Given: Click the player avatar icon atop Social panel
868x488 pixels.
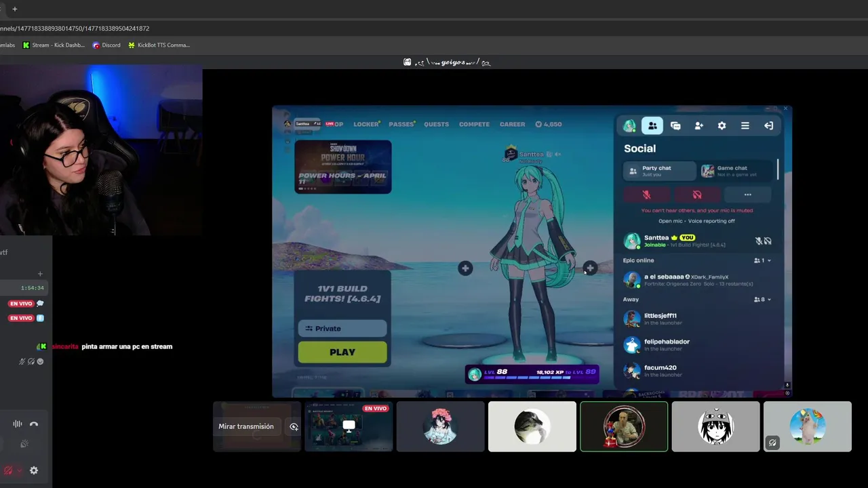Looking at the screenshot, I should click(x=629, y=125).
